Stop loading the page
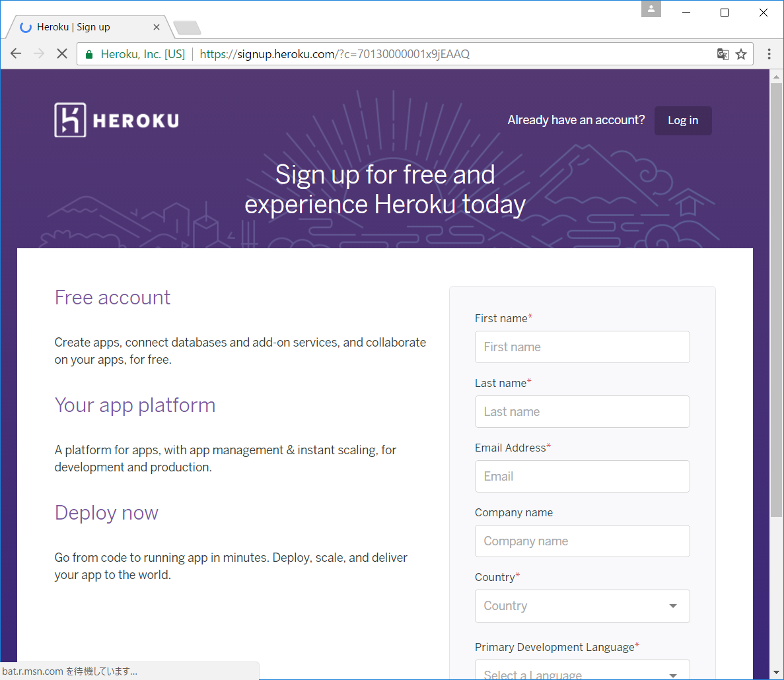 [x=62, y=54]
